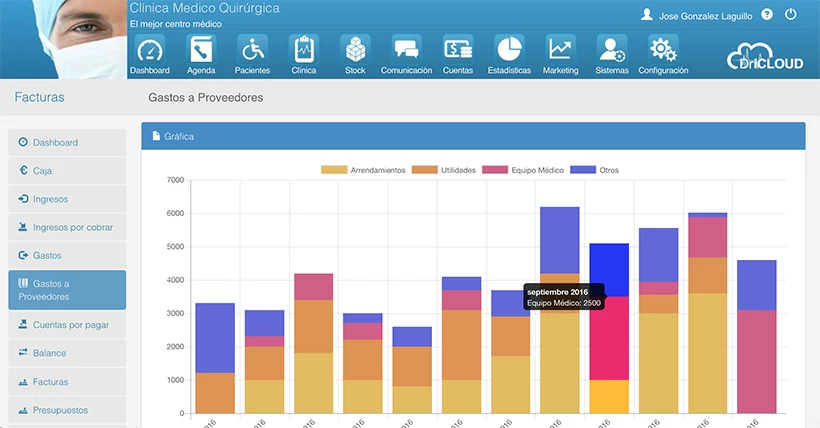Toggle Arrendamientos series in chart legend
This screenshot has height=428, width=820.
364,170
